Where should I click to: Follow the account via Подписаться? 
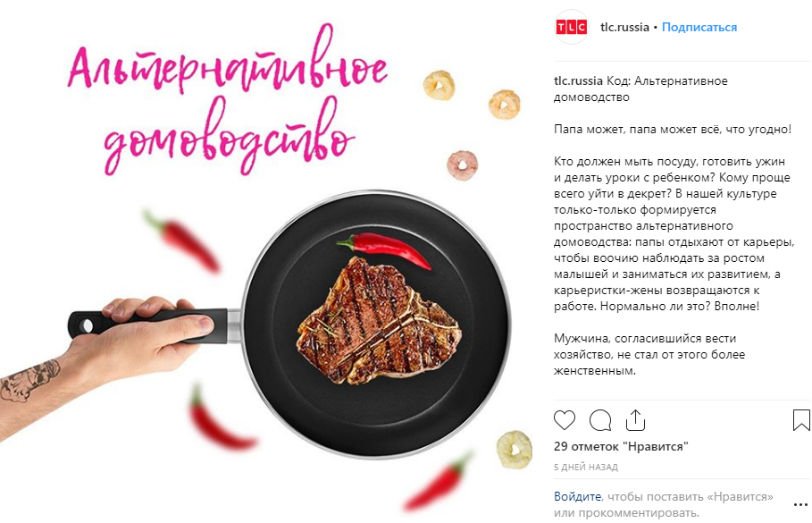coord(699,27)
